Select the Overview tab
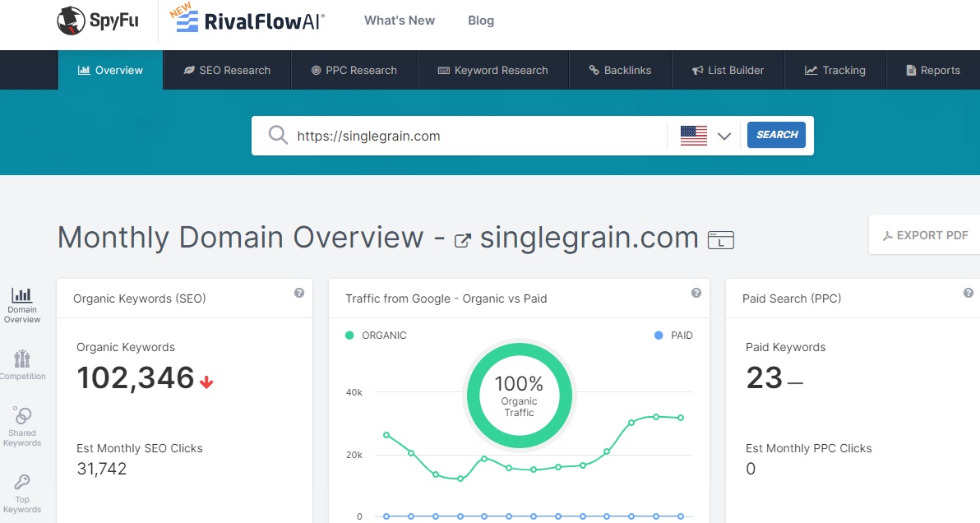The height and width of the screenshot is (523, 980). pyautogui.click(x=110, y=70)
